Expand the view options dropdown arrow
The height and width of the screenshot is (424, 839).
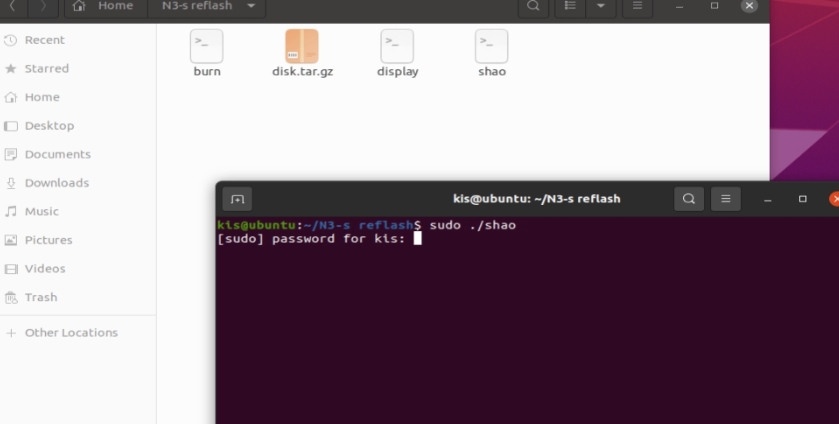coord(601,6)
